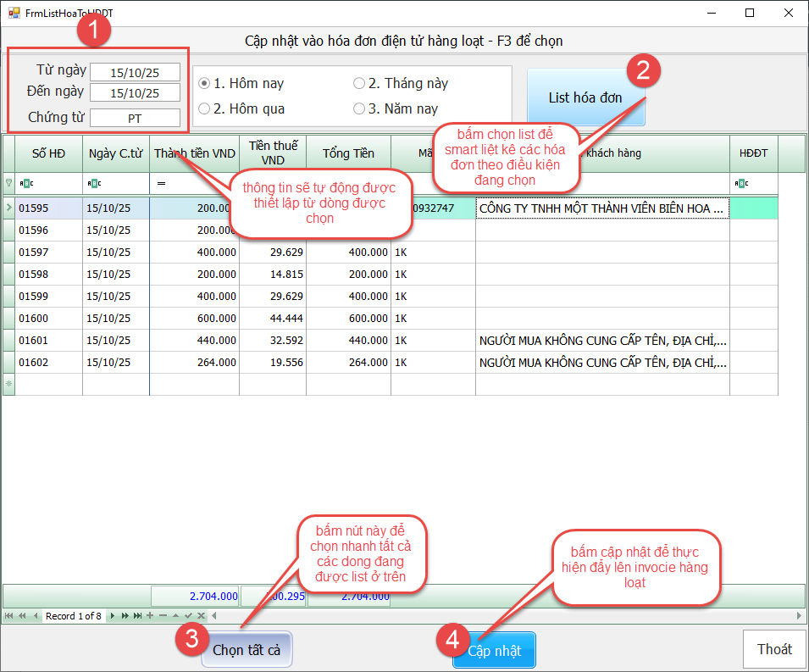The height and width of the screenshot is (672, 809).
Task: Go to first record in navigator
Action: [9, 616]
